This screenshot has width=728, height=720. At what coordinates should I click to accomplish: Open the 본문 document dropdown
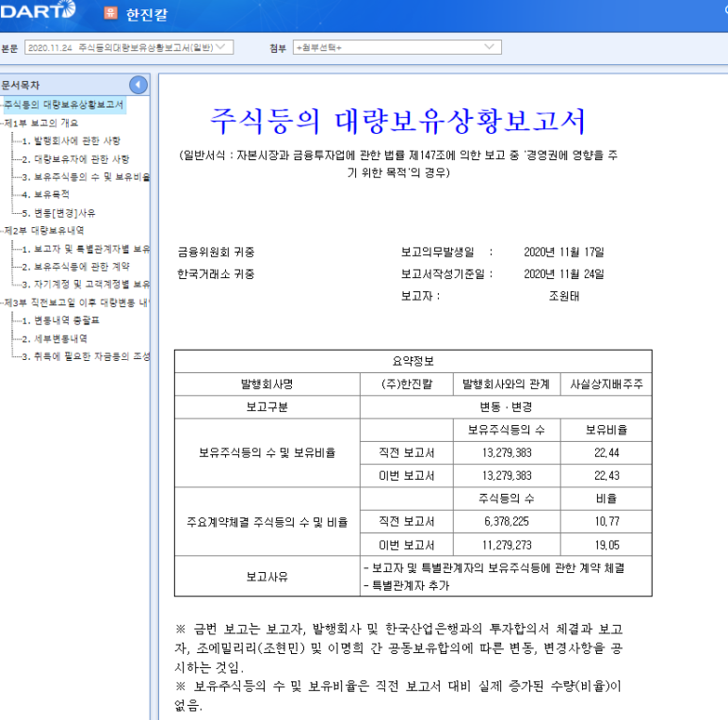point(129,47)
